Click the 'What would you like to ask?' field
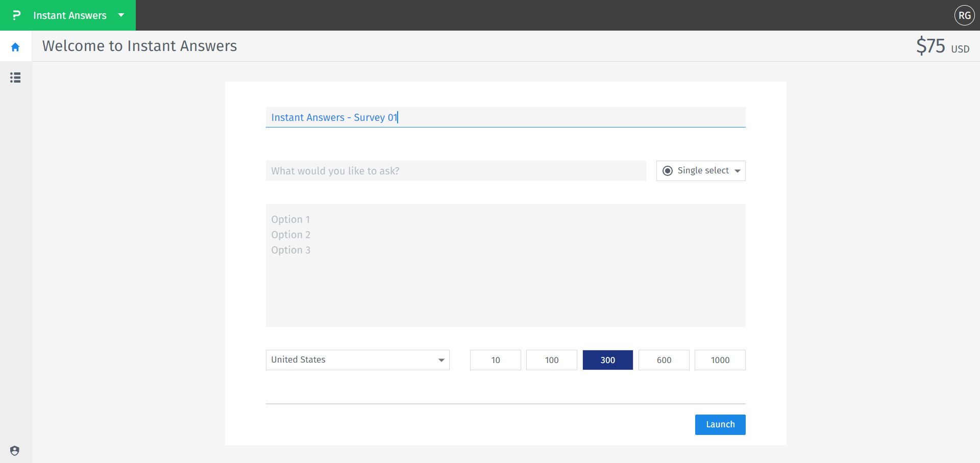Screen dimensions: 980x463 [456, 170]
